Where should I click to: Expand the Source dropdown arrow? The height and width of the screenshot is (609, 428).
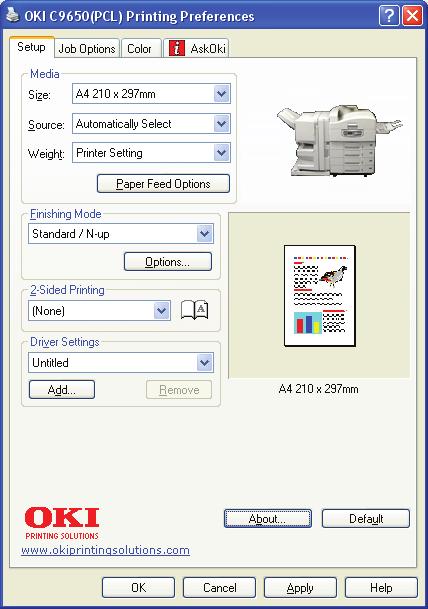point(221,124)
